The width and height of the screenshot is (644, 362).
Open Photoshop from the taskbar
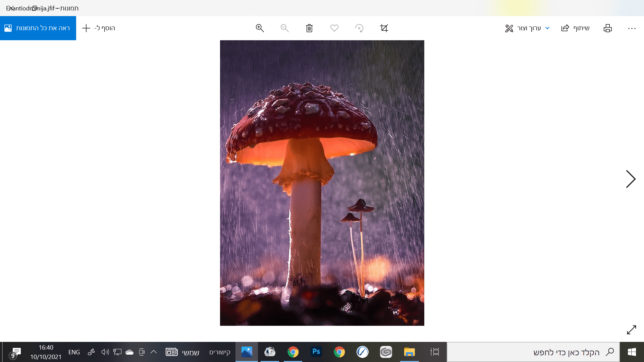[316, 352]
